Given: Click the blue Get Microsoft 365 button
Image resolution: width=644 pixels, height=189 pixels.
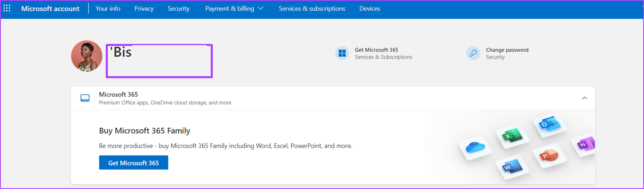Looking at the screenshot, I should coord(134,163).
